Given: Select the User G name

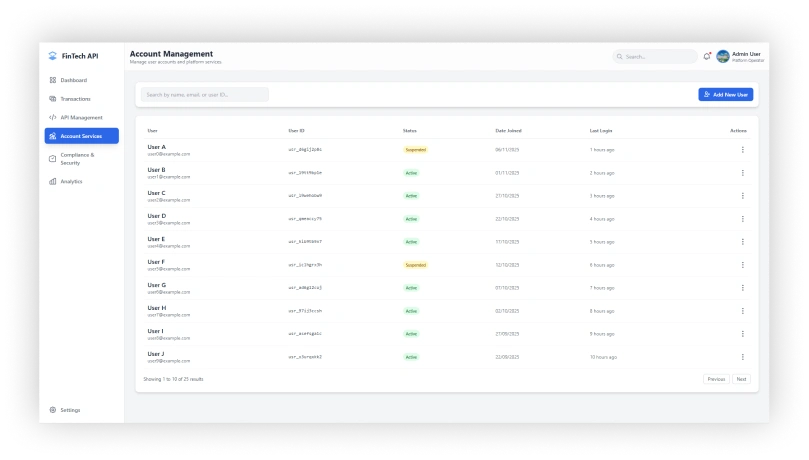Looking at the screenshot, I should (157, 285).
